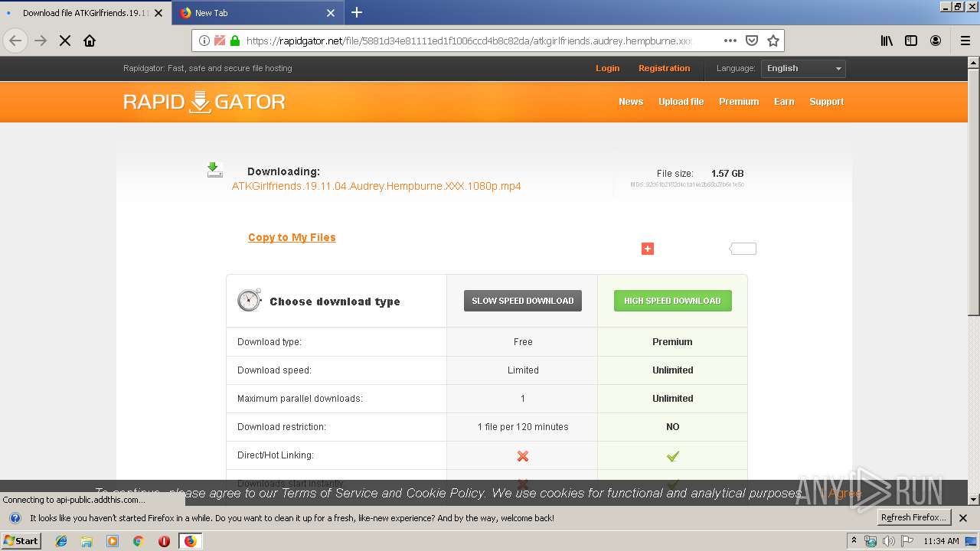Click the address bar URL field
Viewport: 980px width, 551px height.
point(469,41)
